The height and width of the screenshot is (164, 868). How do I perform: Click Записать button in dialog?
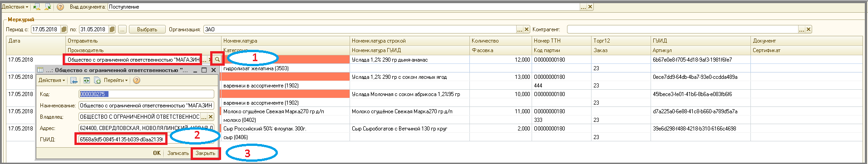coord(178,153)
